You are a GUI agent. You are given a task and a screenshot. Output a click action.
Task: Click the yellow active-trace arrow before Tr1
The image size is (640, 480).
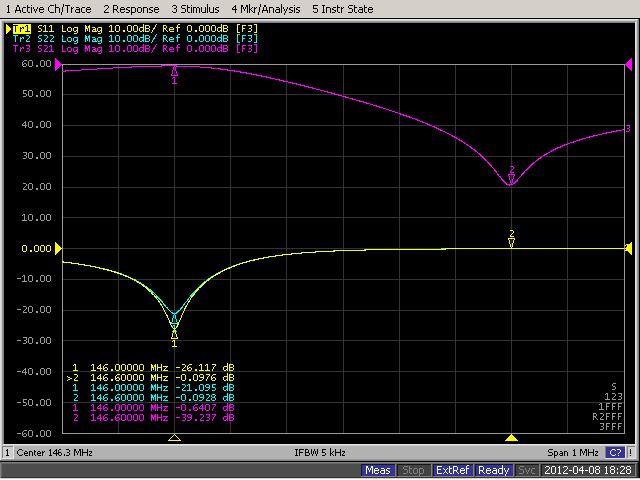click(8, 29)
